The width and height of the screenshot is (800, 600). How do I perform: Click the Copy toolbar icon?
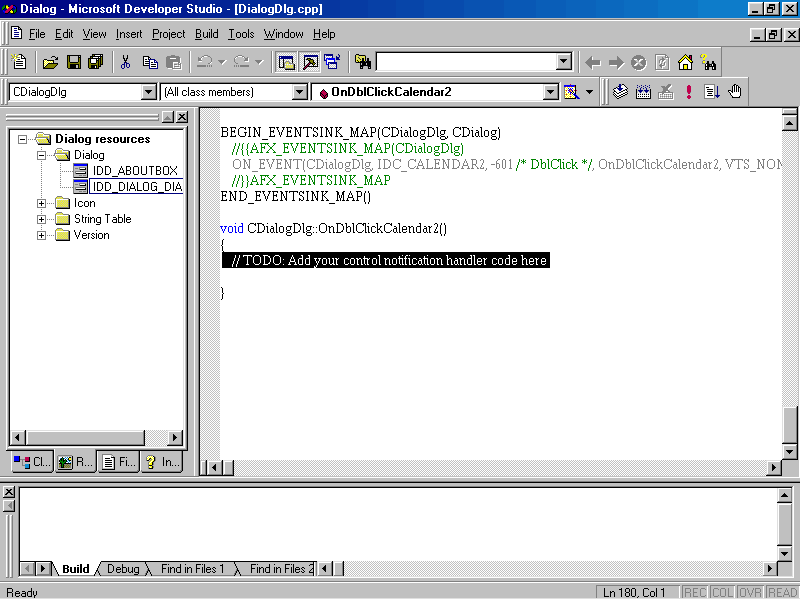click(150, 62)
